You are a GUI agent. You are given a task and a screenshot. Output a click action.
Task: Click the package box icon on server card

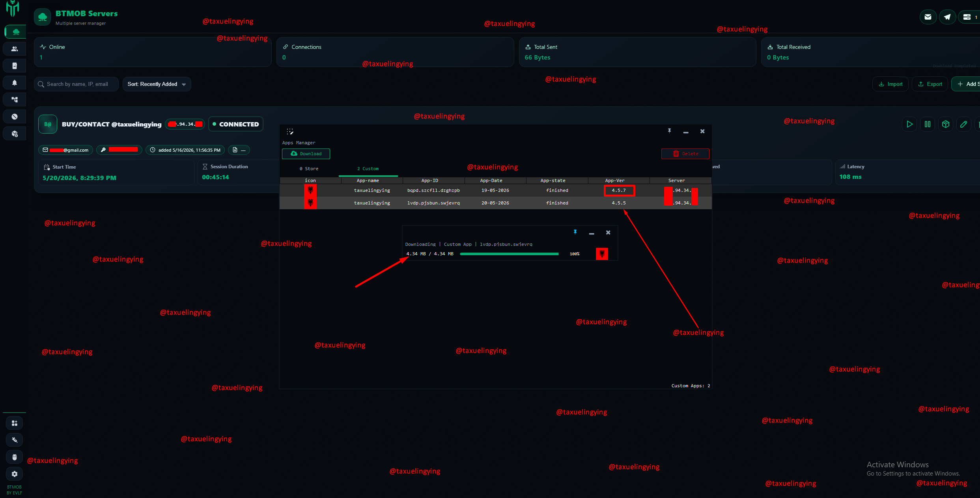[x=946, y=124]
